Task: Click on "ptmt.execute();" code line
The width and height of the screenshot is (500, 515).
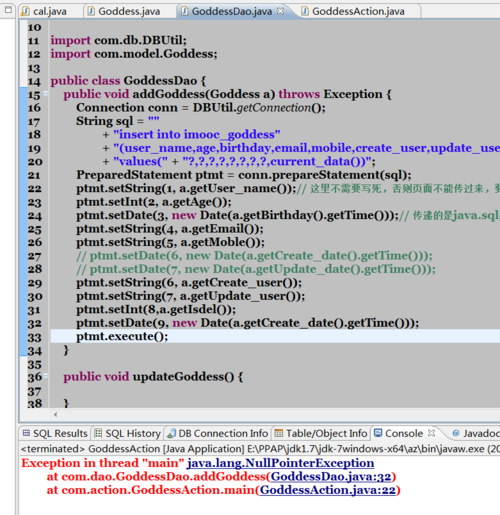Action: click(x=122, y=336)
